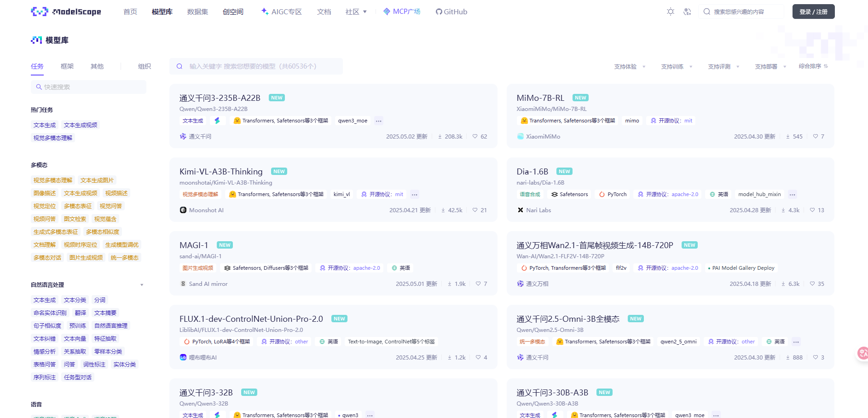868x418 pixels.
Task: Open 数据集 in the top navigation
Action: tap(197, 12)
